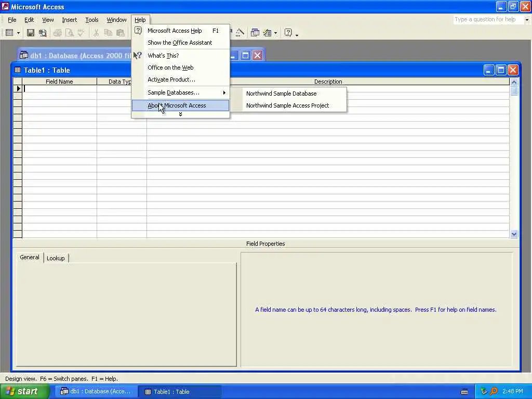Click the Print Preview toolbar icon

click(x=69, y=33)
